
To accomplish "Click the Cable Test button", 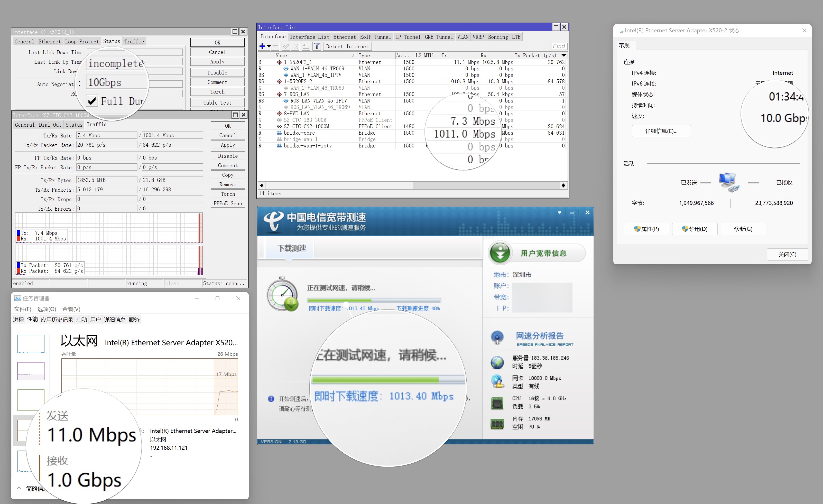I will click(x=217, y=102).
